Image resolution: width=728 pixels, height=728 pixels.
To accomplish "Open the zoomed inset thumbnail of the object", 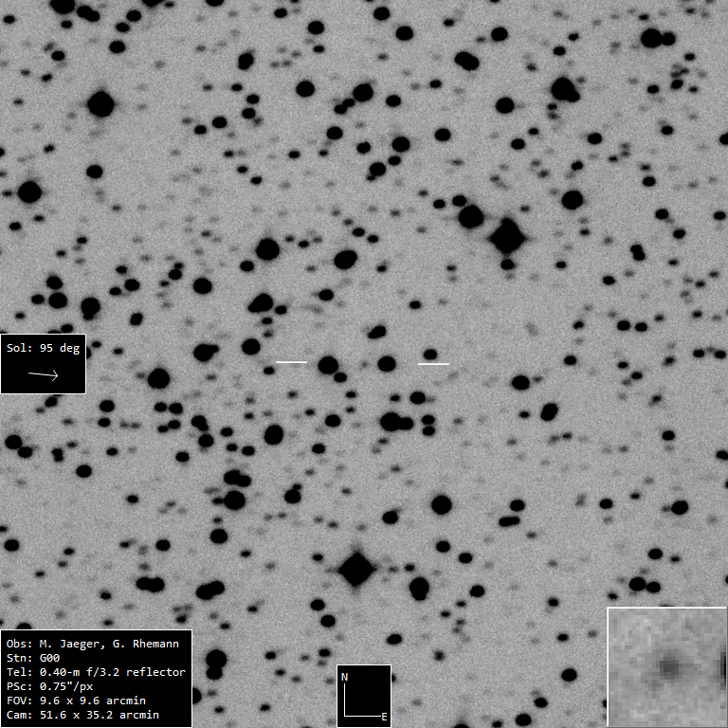I will tap(666, 666).
